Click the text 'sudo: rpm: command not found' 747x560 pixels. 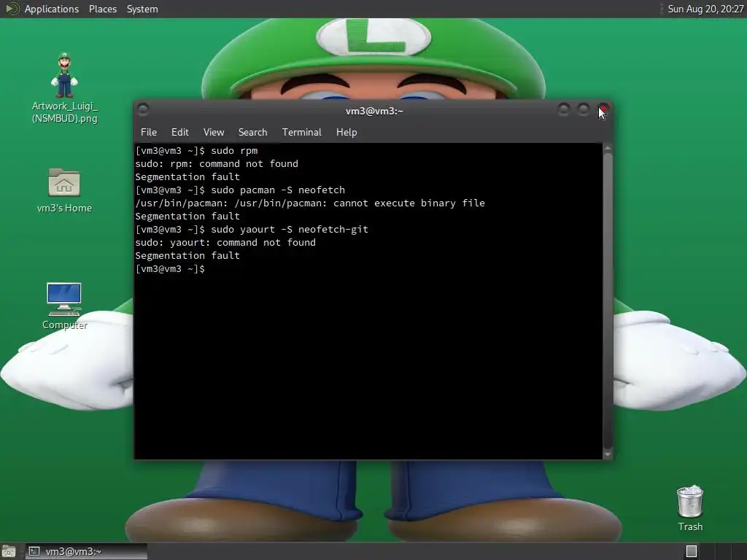point(217,164)
